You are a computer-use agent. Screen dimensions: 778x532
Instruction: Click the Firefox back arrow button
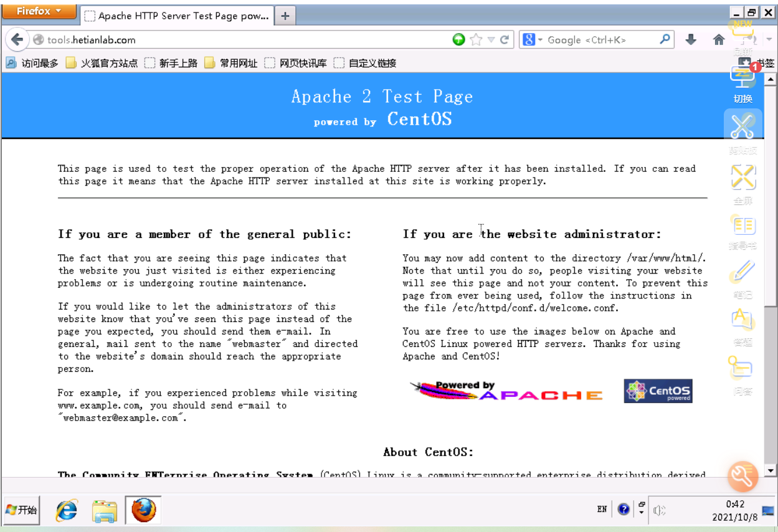click(17, 40)
